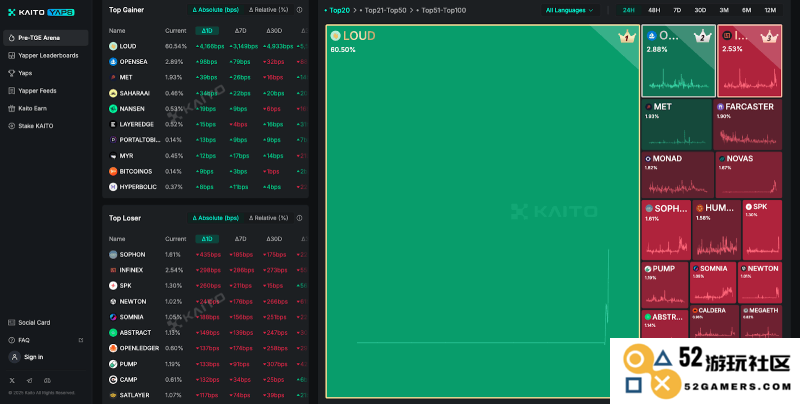This screenshot has height=404, width=800.
Task: Open the Pre-TGE Arena page
Action: [45, 38]
